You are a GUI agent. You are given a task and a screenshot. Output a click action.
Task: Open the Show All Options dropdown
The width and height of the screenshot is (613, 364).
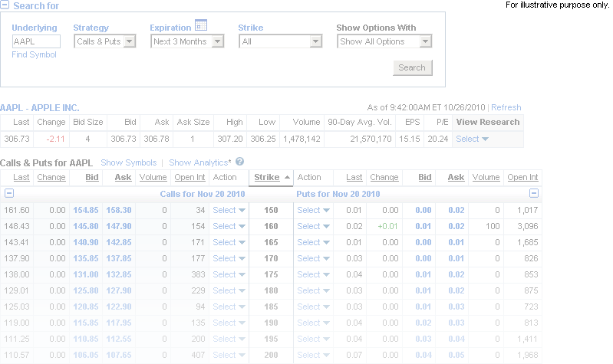[385, 42]
